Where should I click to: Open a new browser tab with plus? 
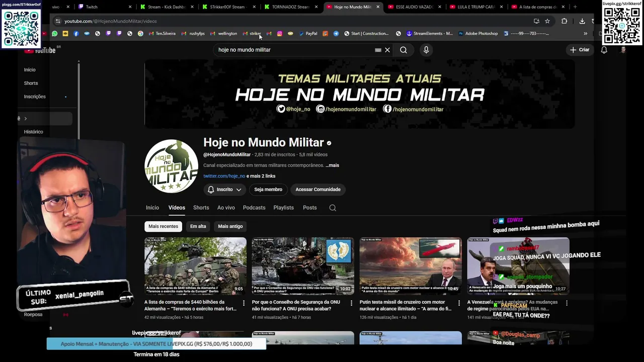coord(575,7)
